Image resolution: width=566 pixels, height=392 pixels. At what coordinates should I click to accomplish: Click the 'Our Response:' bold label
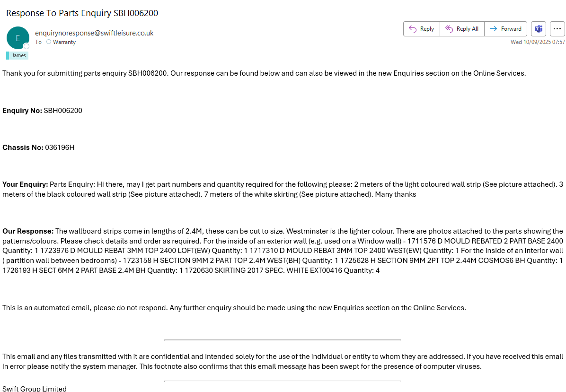pyautogui.click(x=28, y=231)
